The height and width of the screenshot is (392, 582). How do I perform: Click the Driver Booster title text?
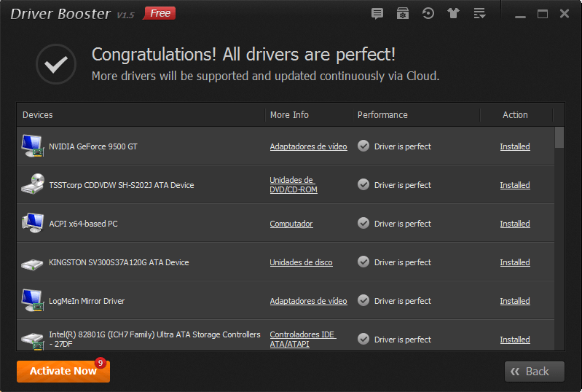coord(60,14)
